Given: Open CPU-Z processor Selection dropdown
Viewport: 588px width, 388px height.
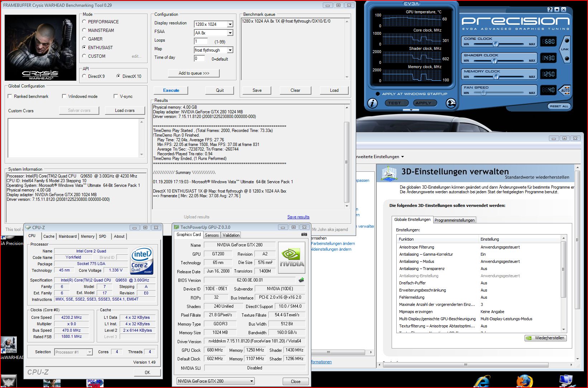Looking at the screenshot, I should pos(90,352).
